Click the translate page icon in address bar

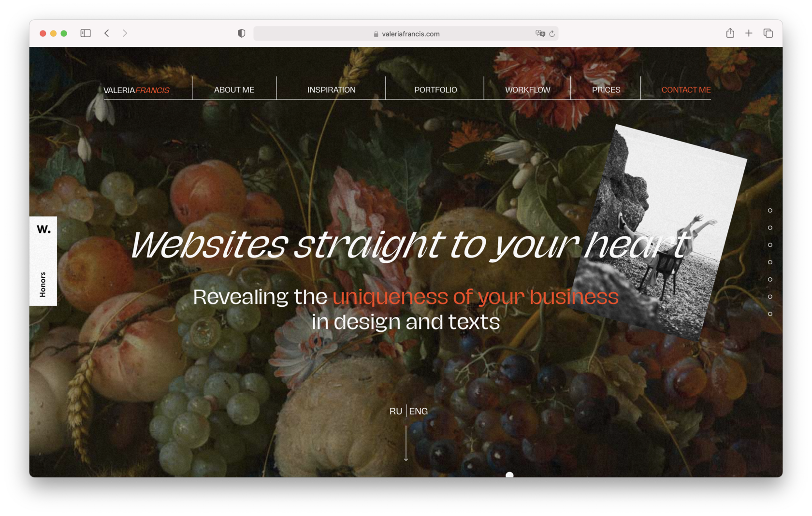click(540, 33)
